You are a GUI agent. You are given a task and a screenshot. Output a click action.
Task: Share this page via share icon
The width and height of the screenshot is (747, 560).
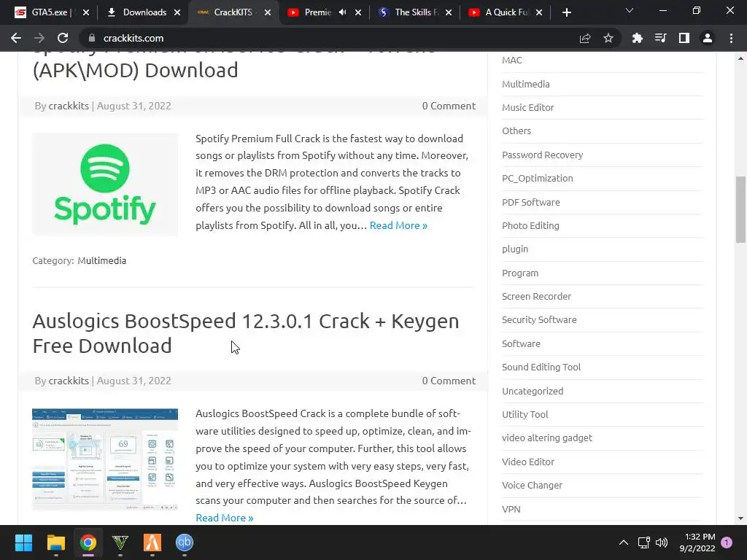585,38
